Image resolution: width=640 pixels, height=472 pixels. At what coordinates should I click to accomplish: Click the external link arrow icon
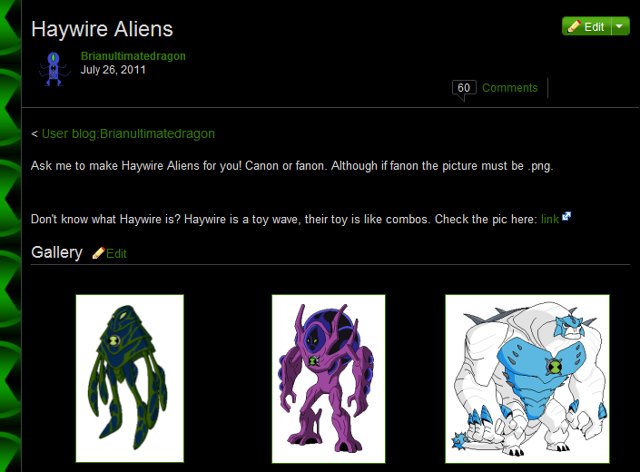click(x=566, y=216)
